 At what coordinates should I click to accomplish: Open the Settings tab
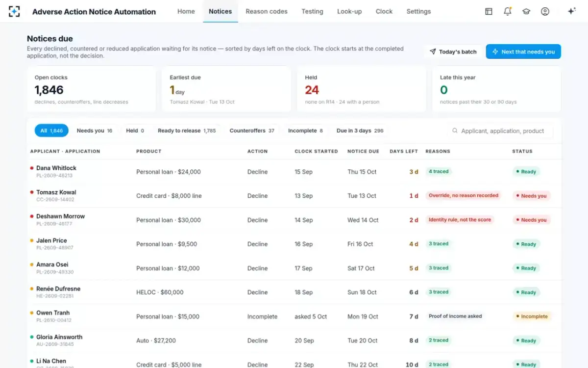click(418, 11)
